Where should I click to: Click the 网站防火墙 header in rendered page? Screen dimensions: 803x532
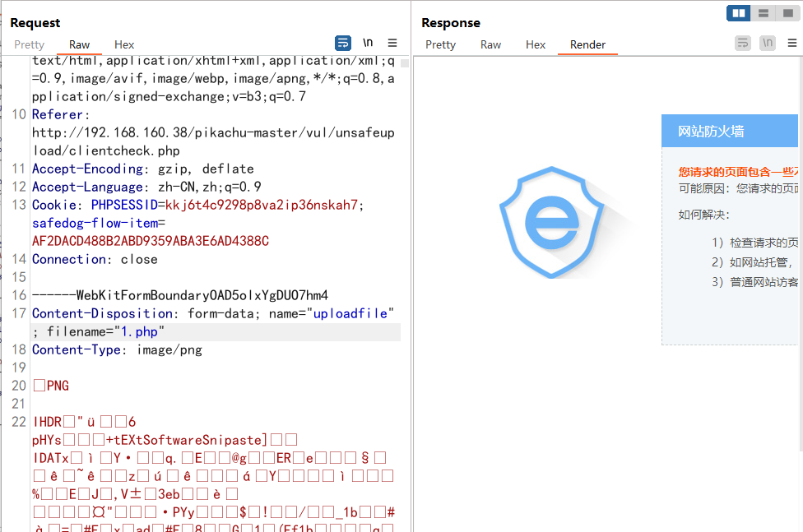[711, 132]
